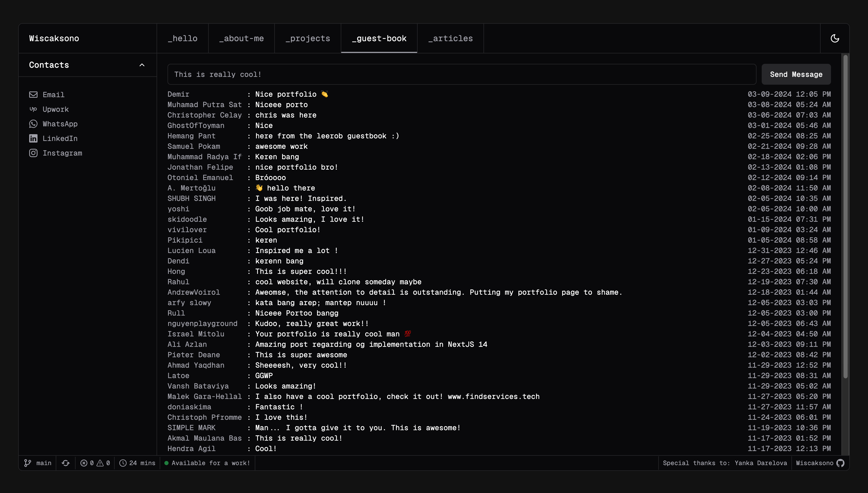Click the GitHub icon next to Wiscaksono
This screenshot has width=868, height=493.
[840, 463]
